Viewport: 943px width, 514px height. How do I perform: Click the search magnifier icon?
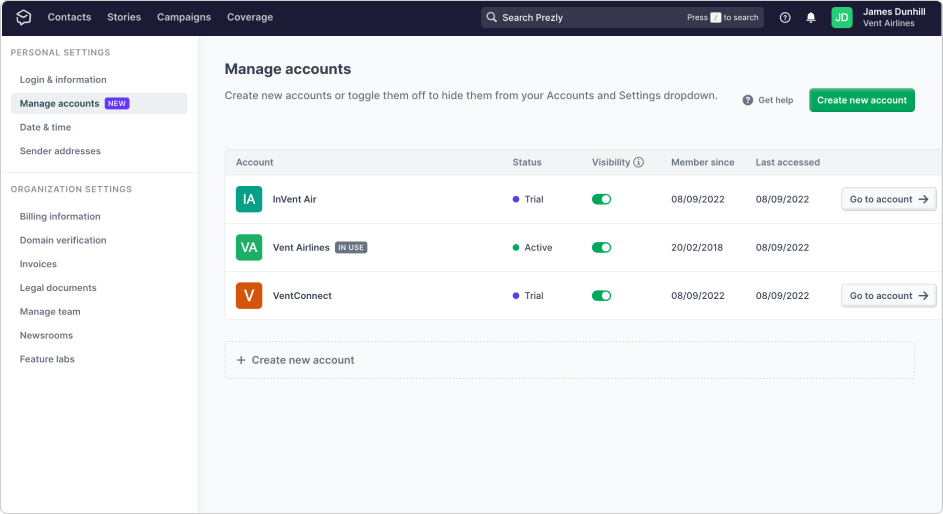tap(491, 17)
